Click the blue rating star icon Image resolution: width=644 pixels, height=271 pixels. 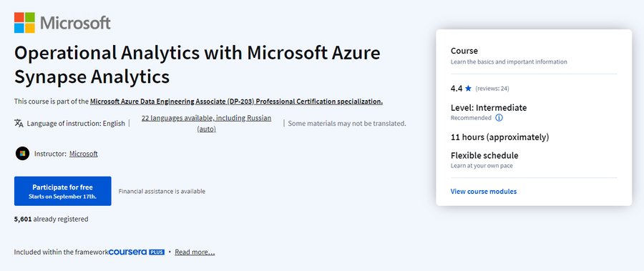[468, 88]
